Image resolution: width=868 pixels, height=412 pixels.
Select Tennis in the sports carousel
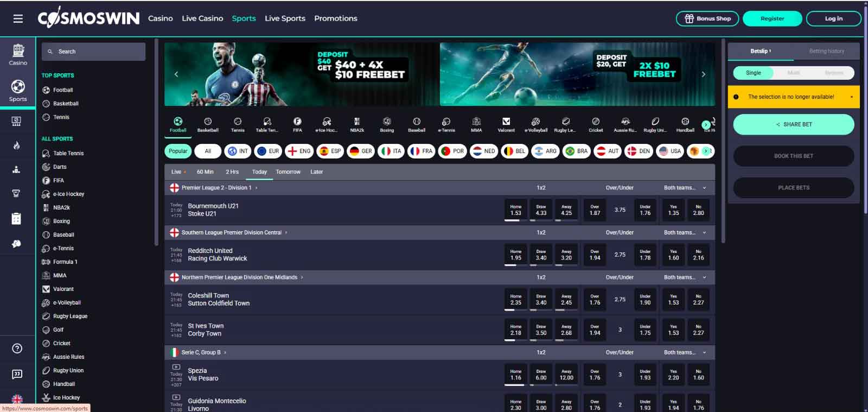[238, 124]
